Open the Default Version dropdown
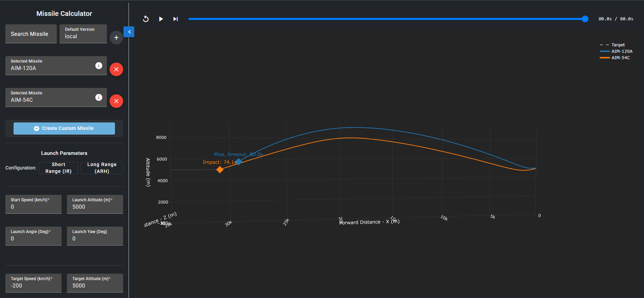 (83, 34)
